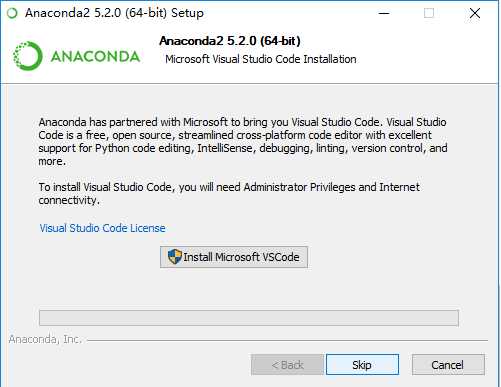This screenshot has height=387, width=501.
Task: Click the Anaconda, Inc. footer label
Action: (45, 339)
